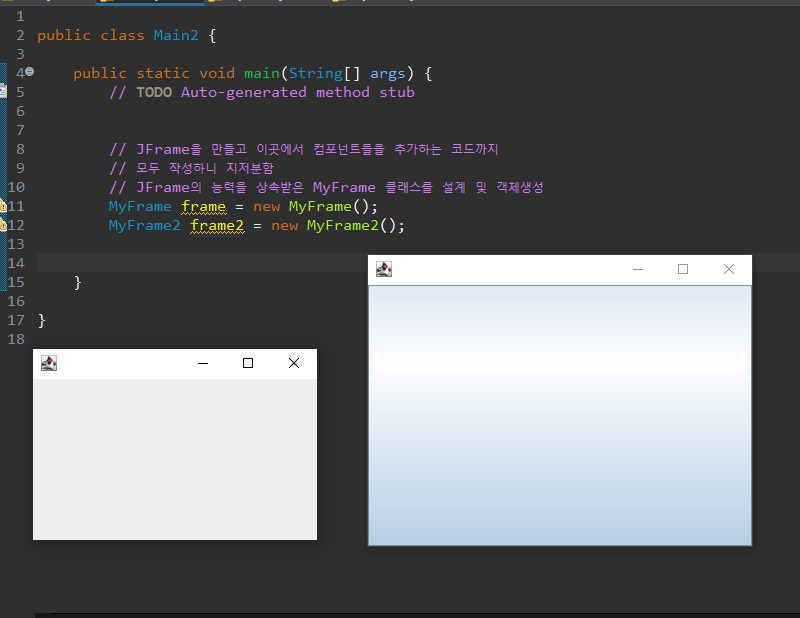Click the class keyword on line 2
The width and height of the screenshot is (800, 618).
[122, 35]
